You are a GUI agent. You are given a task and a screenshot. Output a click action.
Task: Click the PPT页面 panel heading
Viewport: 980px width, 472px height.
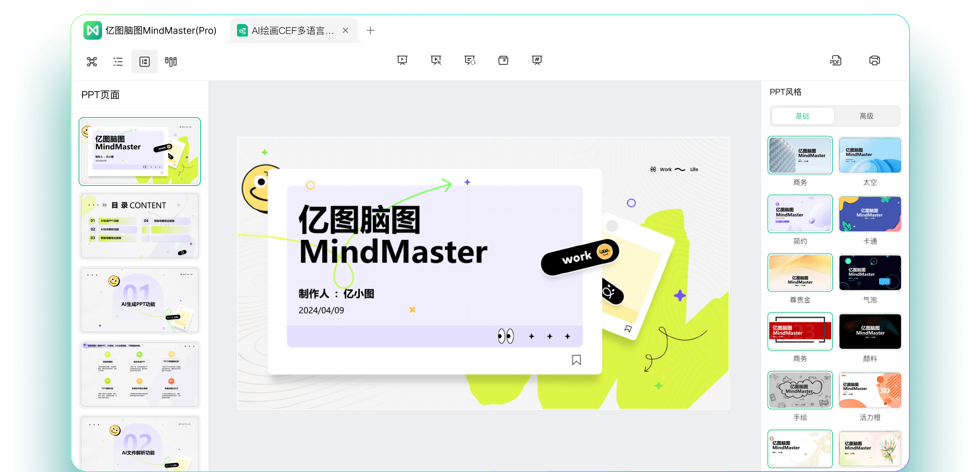pos(100,95)
